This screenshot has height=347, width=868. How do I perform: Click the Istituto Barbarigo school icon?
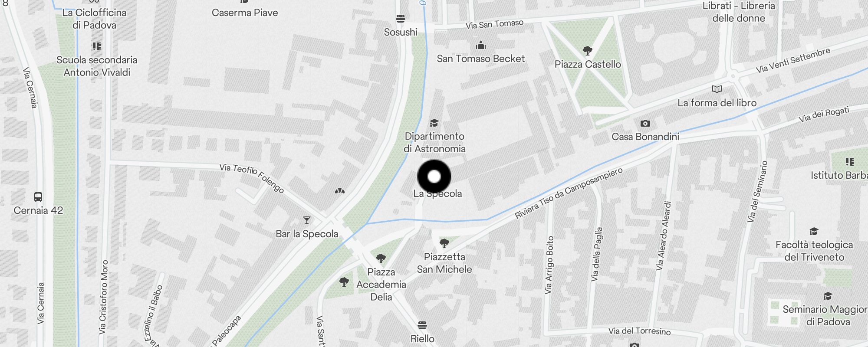click(850, 162)
